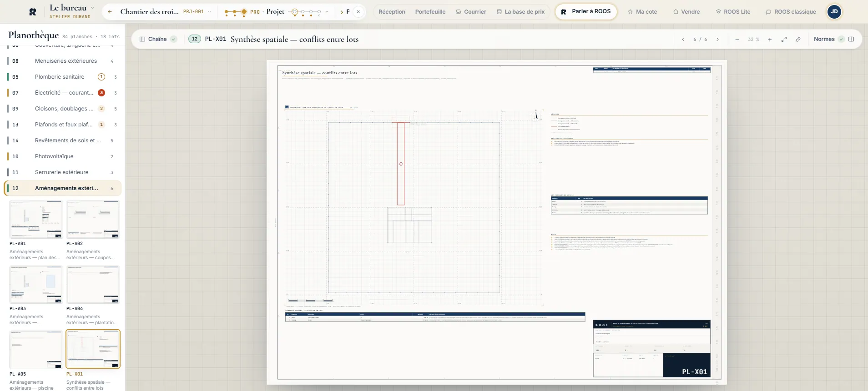Viewport: 868px width, 391px height.
Task: Open the Portefeuille tab
Action: [x=430, y=12]
